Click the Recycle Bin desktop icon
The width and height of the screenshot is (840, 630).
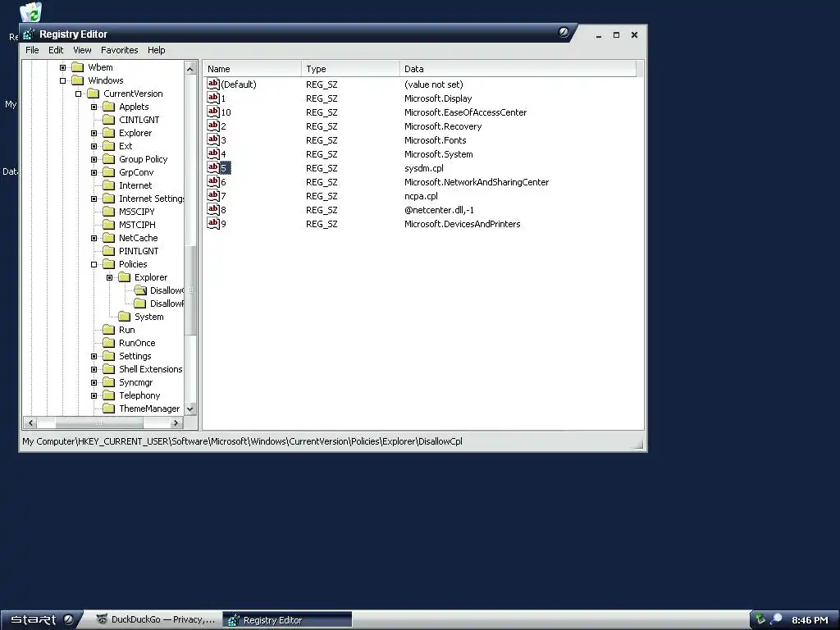click(30, 11)
